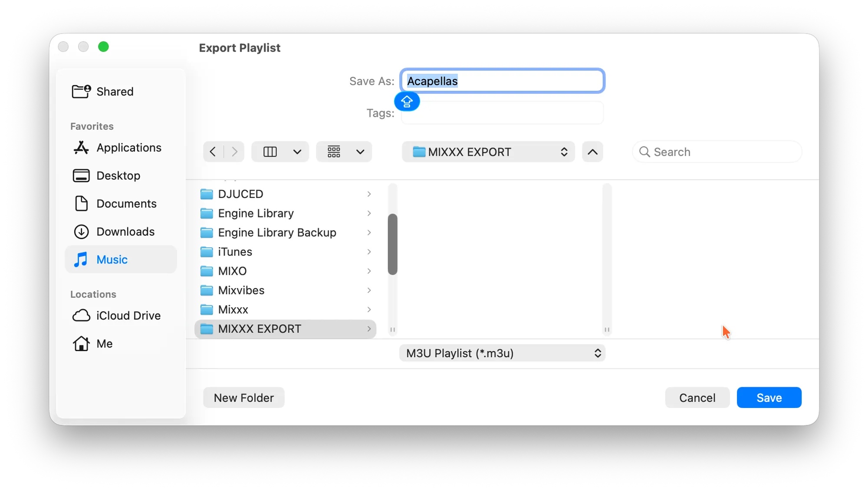This screenshot has width=868, height=490.
Task: Open the MIXXX EXPORT location popup
Action: tap(488, 152)
